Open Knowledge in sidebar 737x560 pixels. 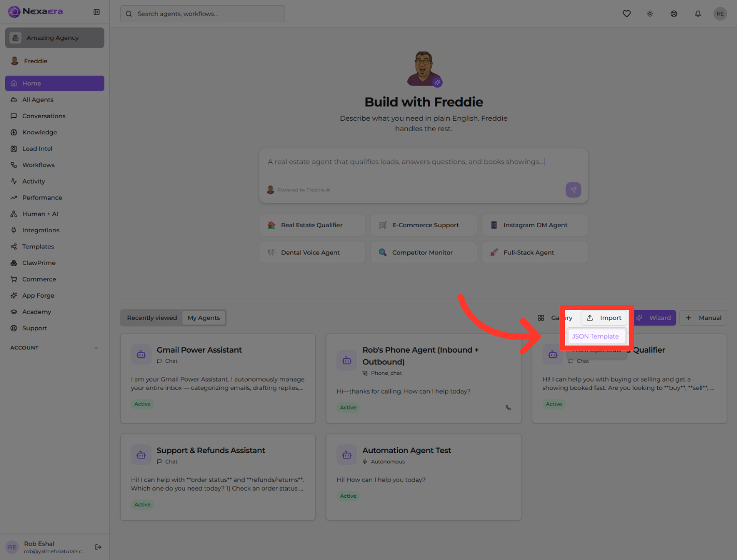coord(54,132)
